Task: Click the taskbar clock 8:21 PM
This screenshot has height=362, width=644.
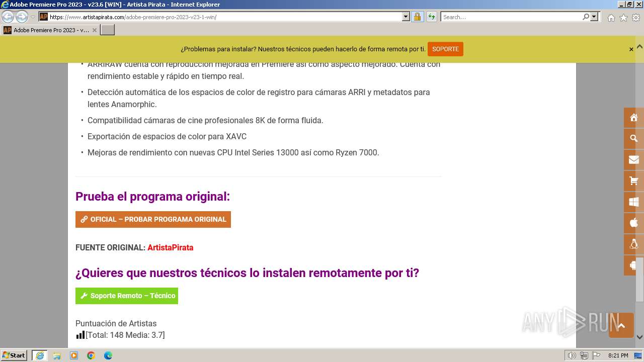Action: [618, 355]
